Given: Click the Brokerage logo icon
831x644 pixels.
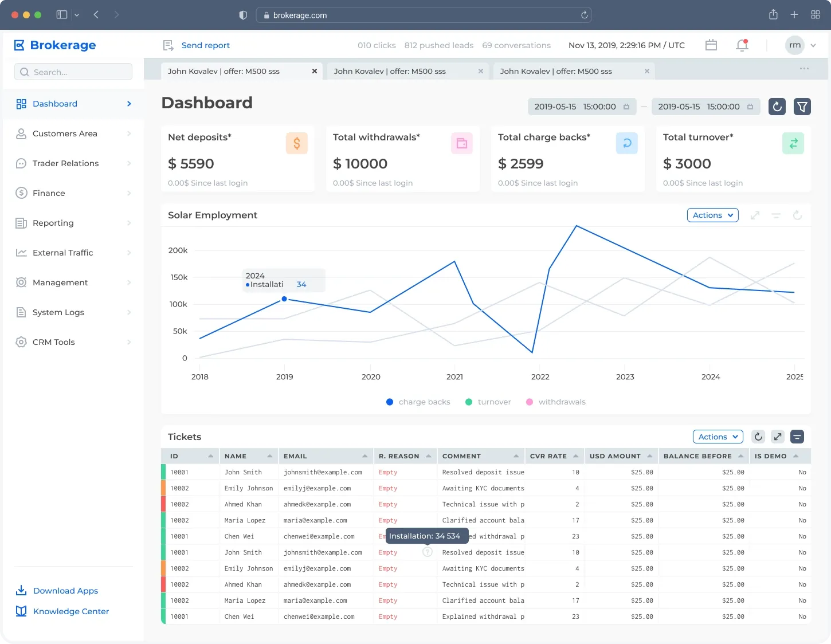Looking at the screenshot, I should click(19, 45).
